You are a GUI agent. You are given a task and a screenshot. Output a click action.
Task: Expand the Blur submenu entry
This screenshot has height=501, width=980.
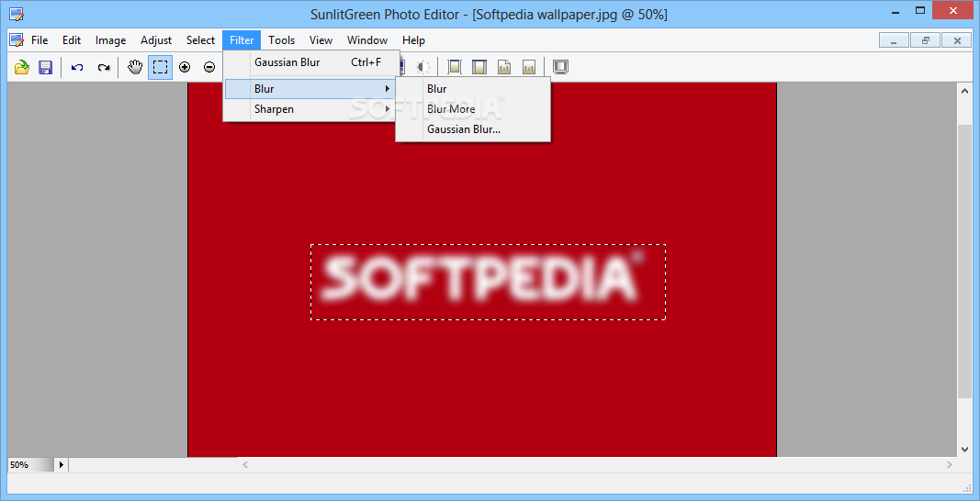coord(311,89)
